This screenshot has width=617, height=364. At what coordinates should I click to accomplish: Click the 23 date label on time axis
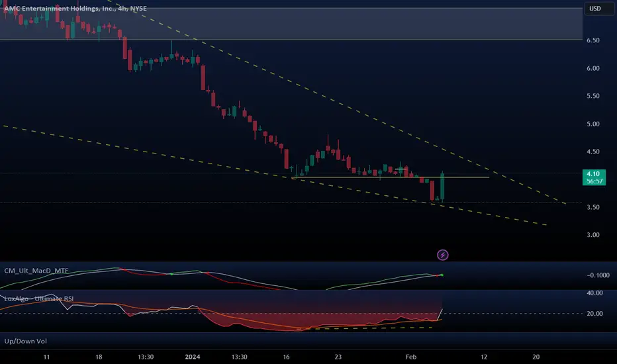(338, 357)
